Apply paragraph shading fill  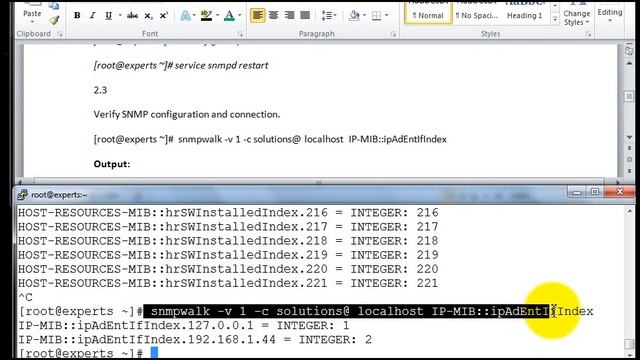pyautogui.click(x=354, y=16)
